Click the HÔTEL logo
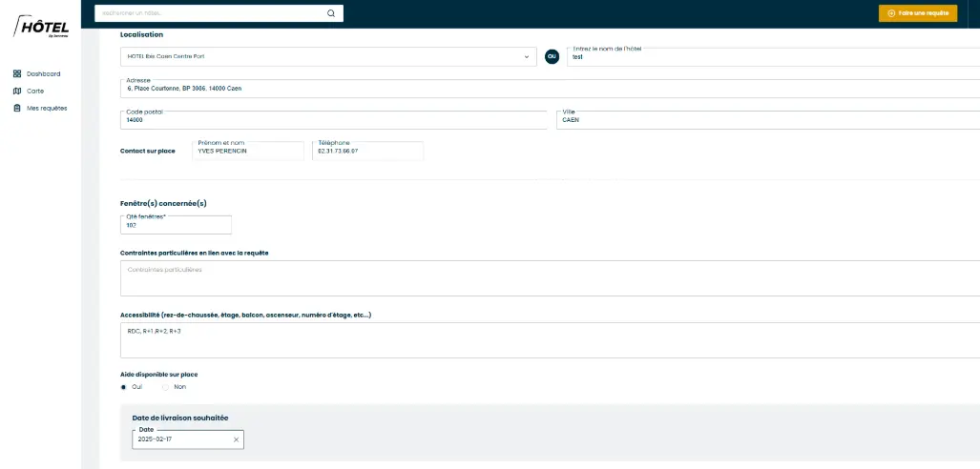 pyautogui.click(x=42, y=28)
